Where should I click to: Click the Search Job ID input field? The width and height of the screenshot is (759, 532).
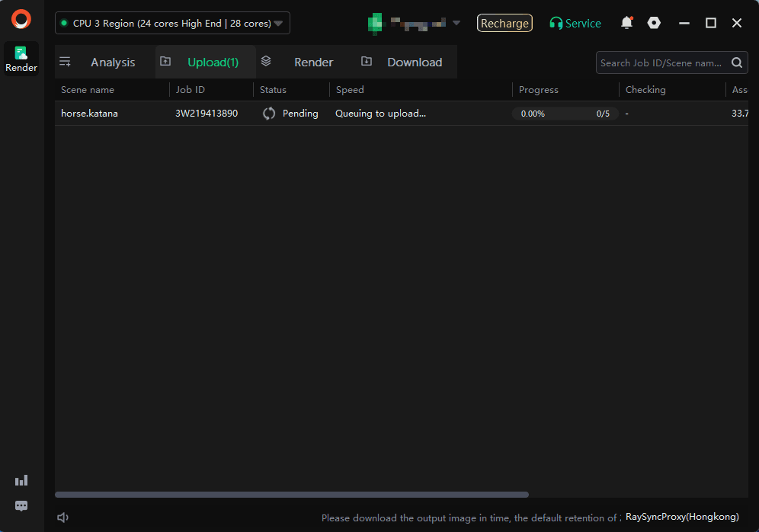pyautogui.click(x=661, y=63)
